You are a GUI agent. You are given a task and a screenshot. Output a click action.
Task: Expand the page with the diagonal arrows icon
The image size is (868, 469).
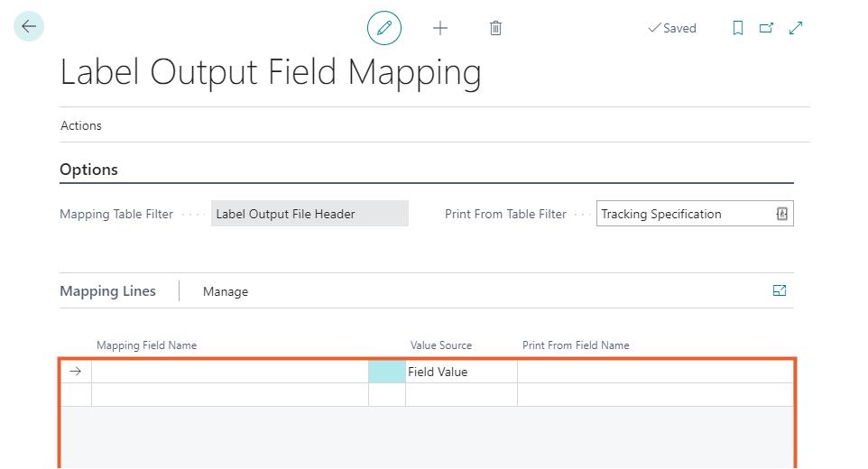pos(796,28)
